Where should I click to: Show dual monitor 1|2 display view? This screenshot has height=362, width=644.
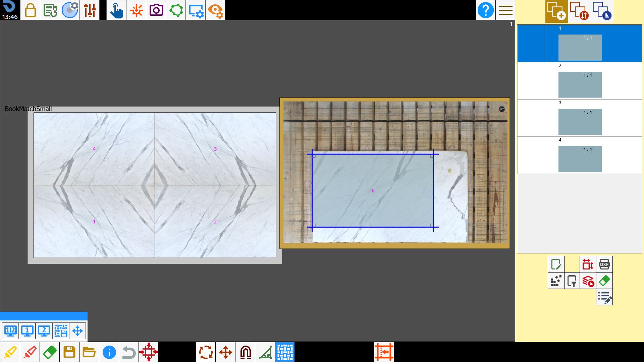(x=10, y=331)
